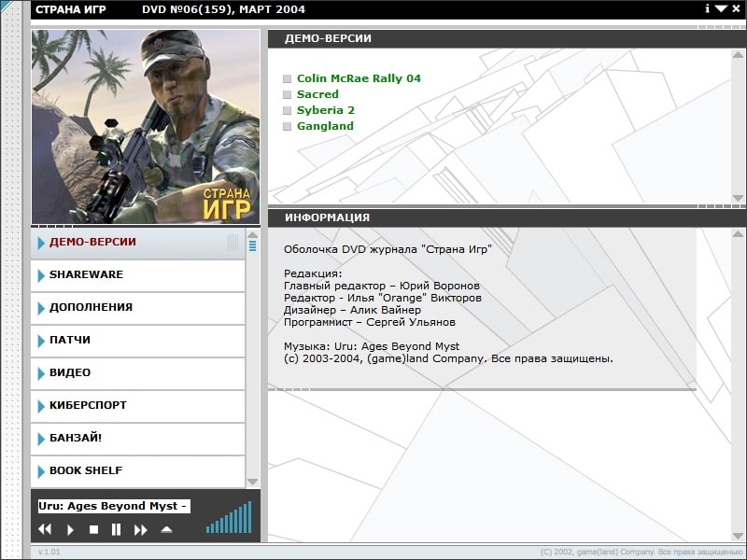Stop the music playback
The width and height of the screenshot is (747, 560).
tap(94, 529)
